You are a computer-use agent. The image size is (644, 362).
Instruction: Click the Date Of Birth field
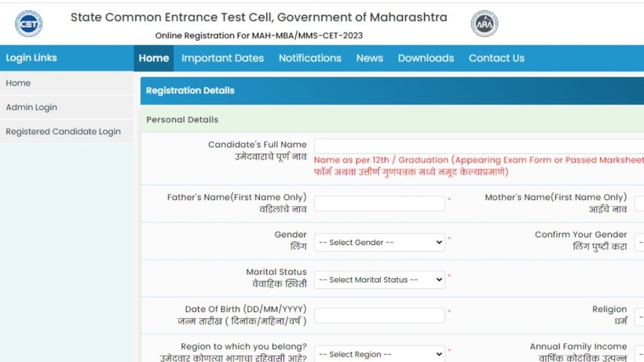point(379,315)
